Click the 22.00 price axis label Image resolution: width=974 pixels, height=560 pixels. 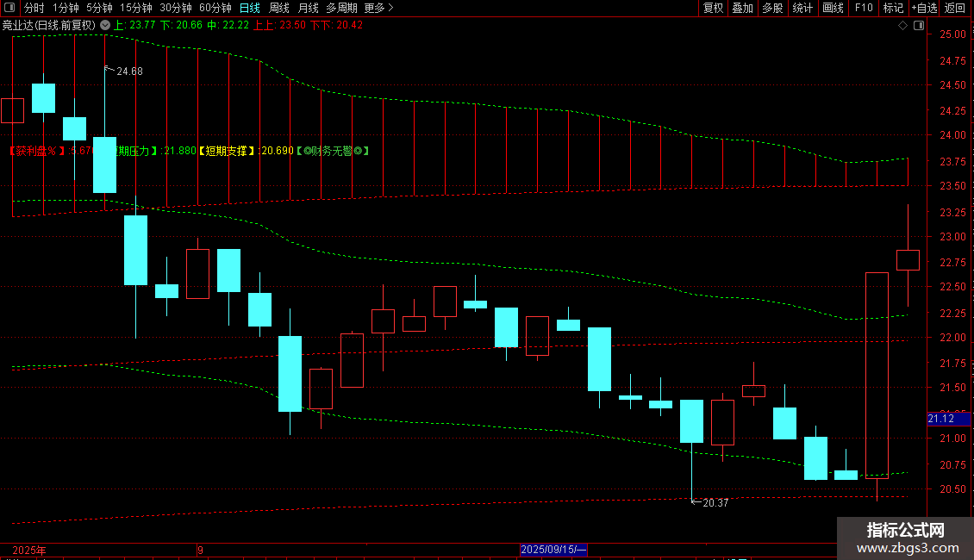click(x=952, y=338)
